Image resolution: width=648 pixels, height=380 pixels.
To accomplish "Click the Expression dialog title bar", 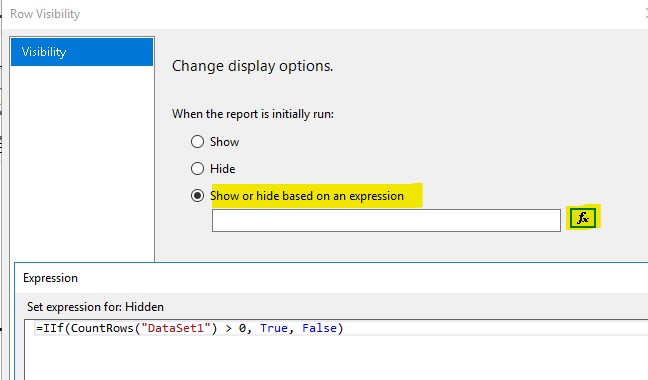I will (331, 278).
